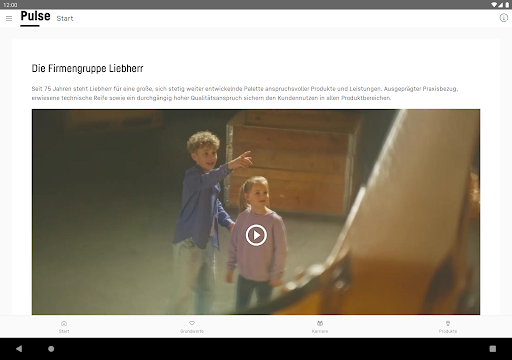Switch to the Grundwerte tab label

(x=192, y=331)
